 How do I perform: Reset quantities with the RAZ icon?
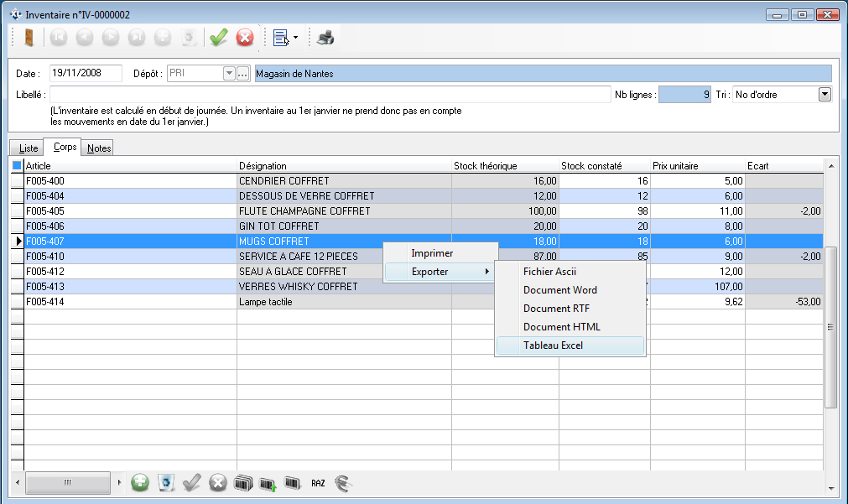(x=317, y=483)
